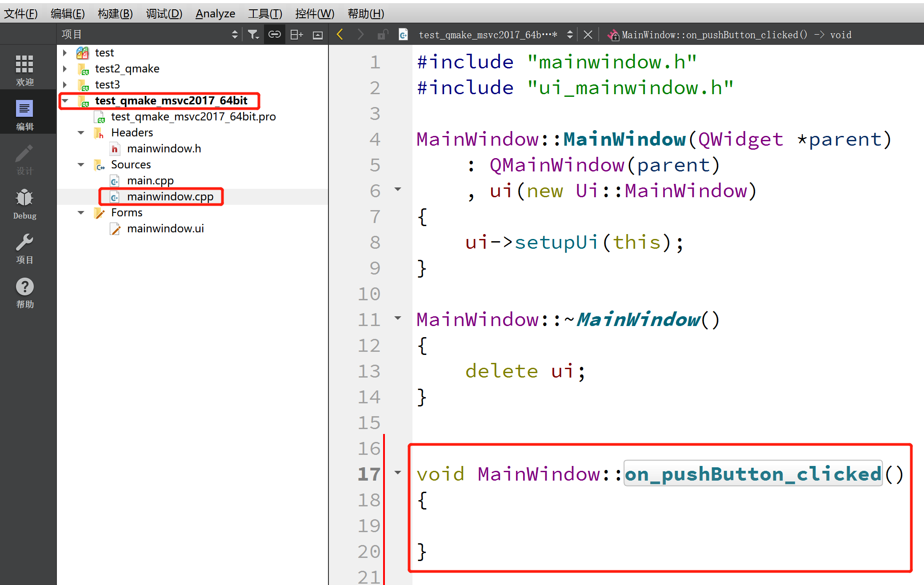The width and height of the screenshot is (924, 585).
Task: Expand the test2_qmake project
Action: (65, 69)
